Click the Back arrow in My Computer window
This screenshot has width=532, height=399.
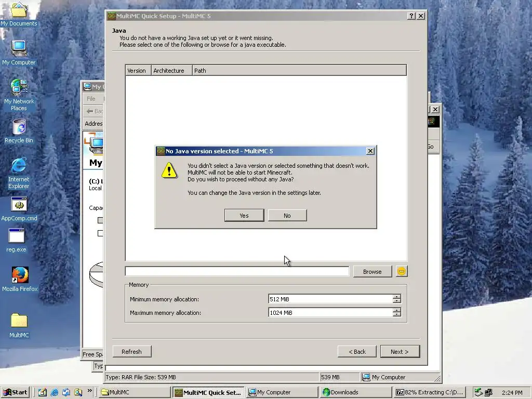click(95, 111)
